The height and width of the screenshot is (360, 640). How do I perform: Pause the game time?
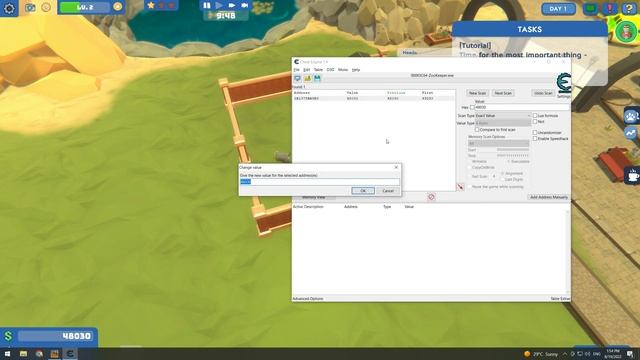(207, 5)
